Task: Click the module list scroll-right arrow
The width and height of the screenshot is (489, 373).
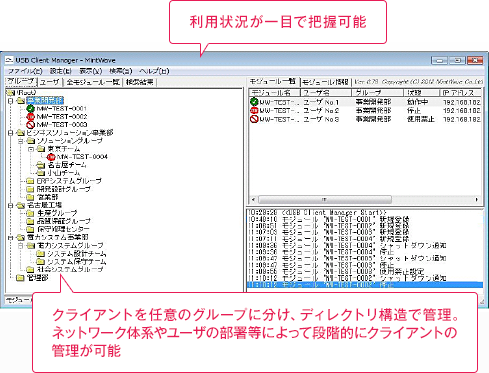Action: coord(477,200)
